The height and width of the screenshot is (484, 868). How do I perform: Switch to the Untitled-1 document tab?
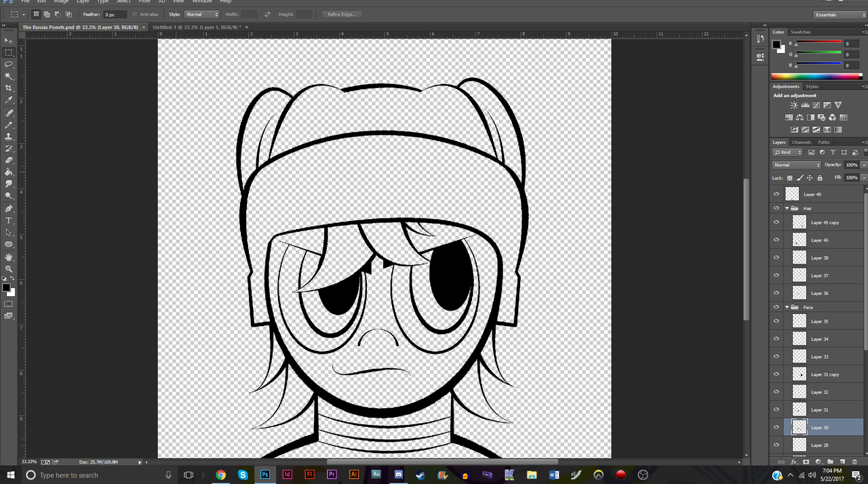pos(198,27)
